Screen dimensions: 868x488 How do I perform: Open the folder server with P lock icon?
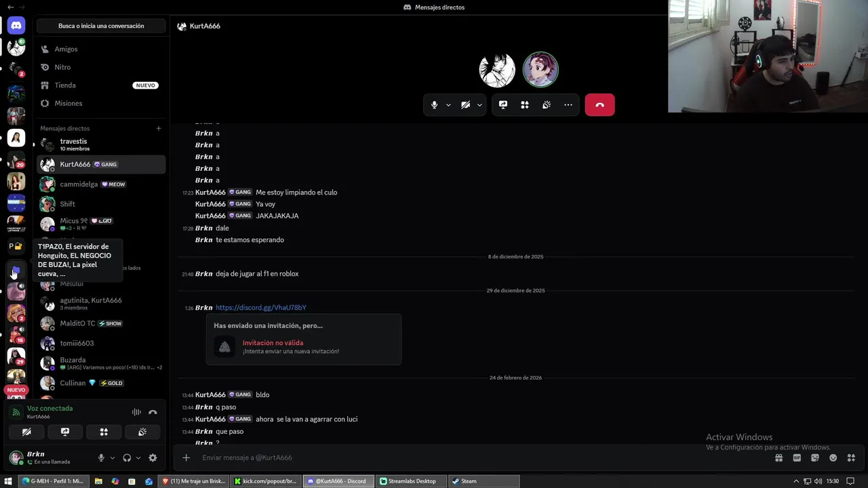click(16, 246)
